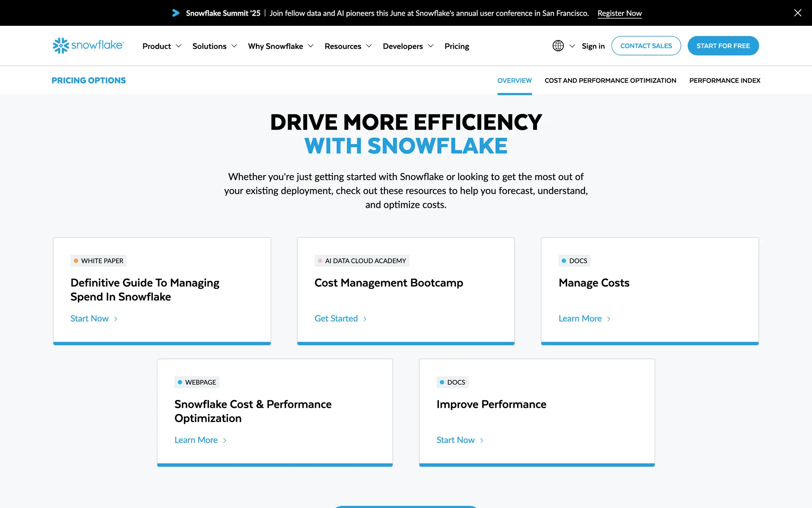The height and width of the screenshot is (508, 812).
Task: Dismiss the Summit '25 announcement banner
Action: (x=797, y=13)
